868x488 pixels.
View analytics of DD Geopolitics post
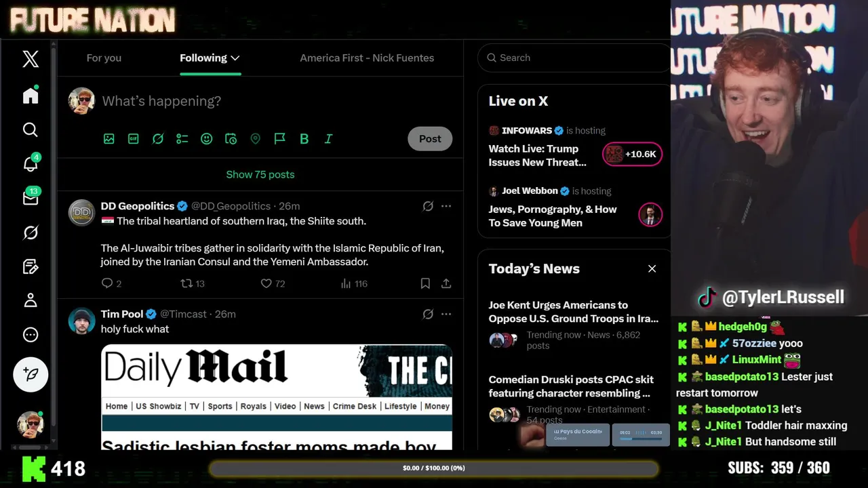(354, 283)
